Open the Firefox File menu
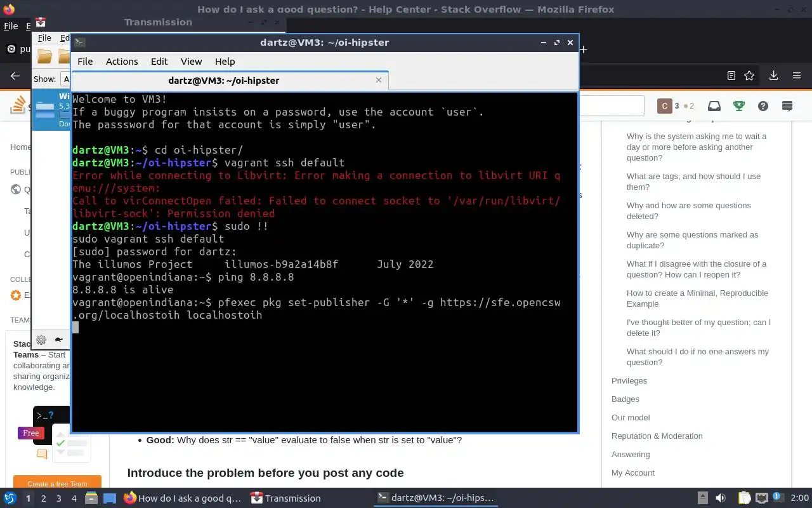 click(x=11, y=26)
